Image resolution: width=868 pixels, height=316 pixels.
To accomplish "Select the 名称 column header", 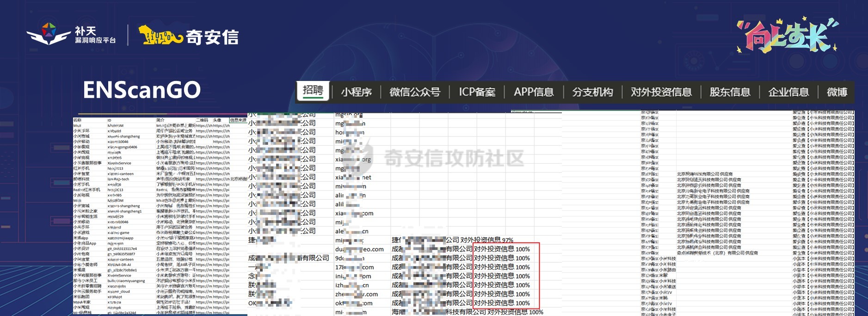I will [x=77, y=120].
